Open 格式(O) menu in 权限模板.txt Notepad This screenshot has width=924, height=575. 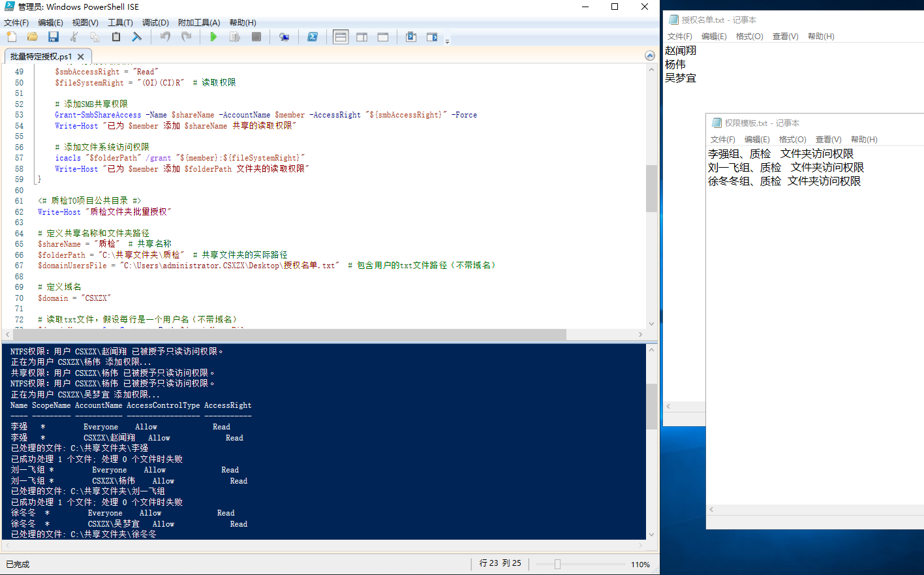(792, 139)
